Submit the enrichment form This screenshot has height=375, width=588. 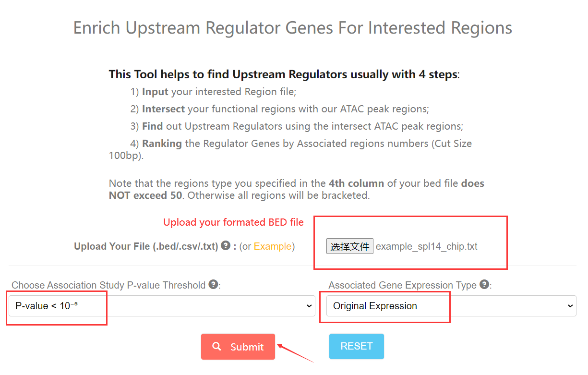pyautogui.click(x=238, y=347)
